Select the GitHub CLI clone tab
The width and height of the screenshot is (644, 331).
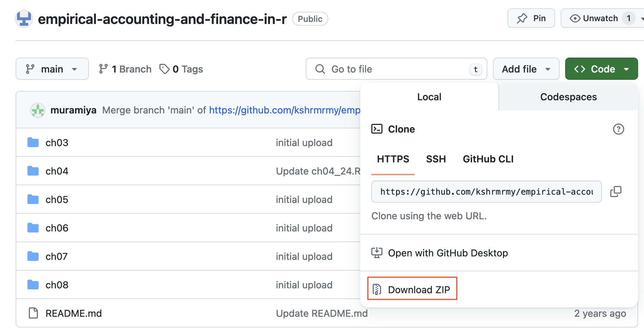tap(488, 159)
